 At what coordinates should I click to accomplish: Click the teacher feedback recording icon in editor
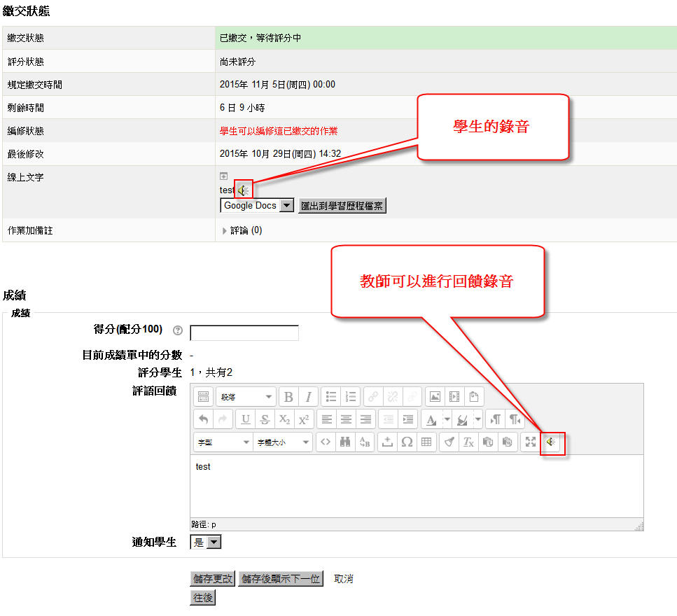(552, 442)
